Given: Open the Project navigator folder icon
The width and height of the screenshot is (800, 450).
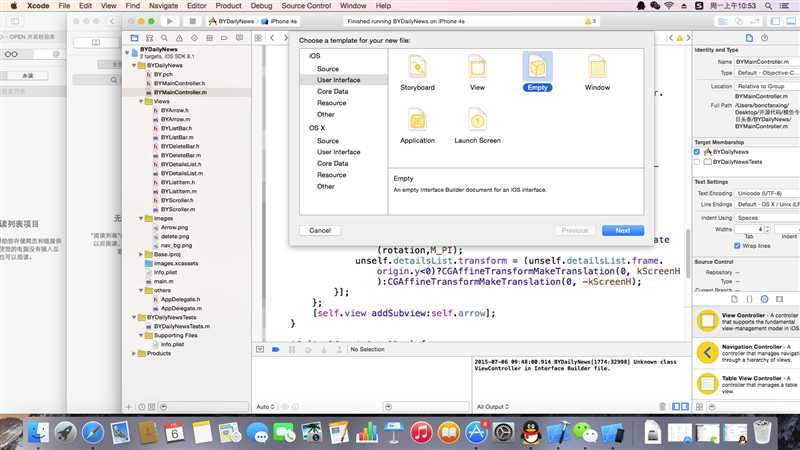Looking at the screenshot, I should point(135,38).
